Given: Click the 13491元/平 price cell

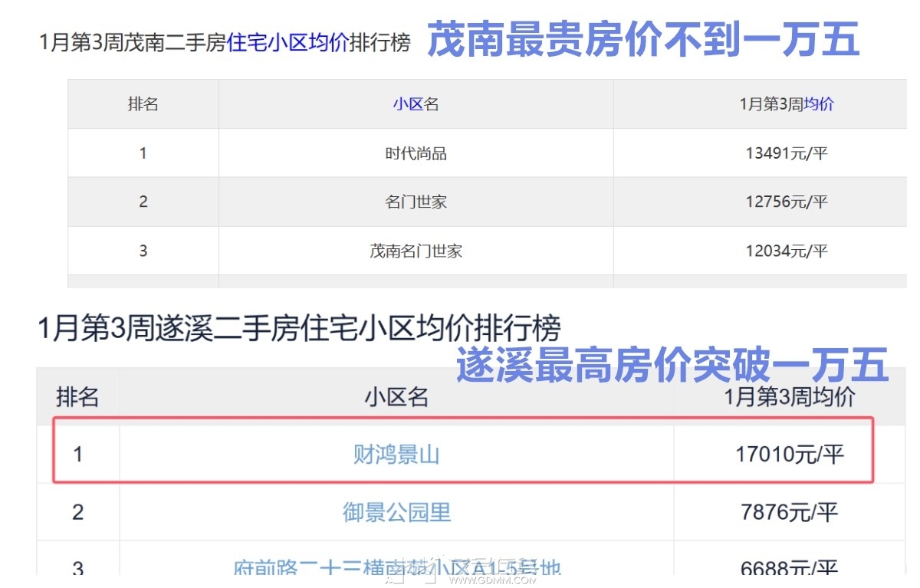Looking at the screenshot, I should coord(787,153).
